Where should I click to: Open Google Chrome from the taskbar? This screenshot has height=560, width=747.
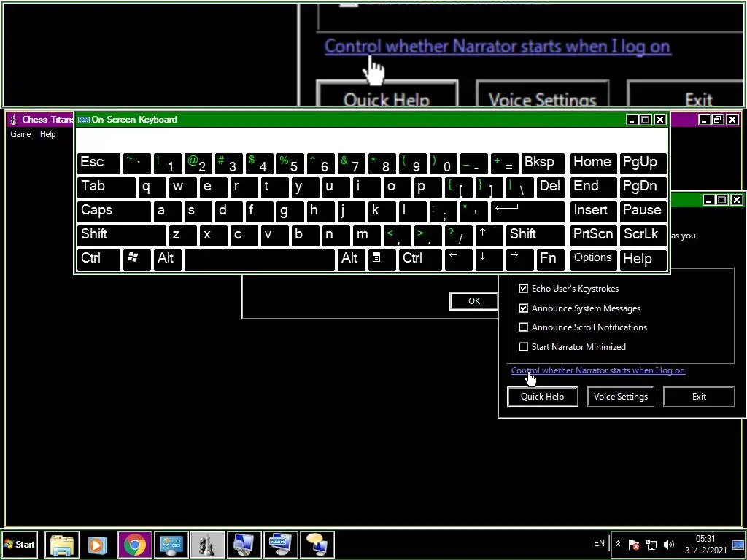pyautogui.click(x=135, y=544)
